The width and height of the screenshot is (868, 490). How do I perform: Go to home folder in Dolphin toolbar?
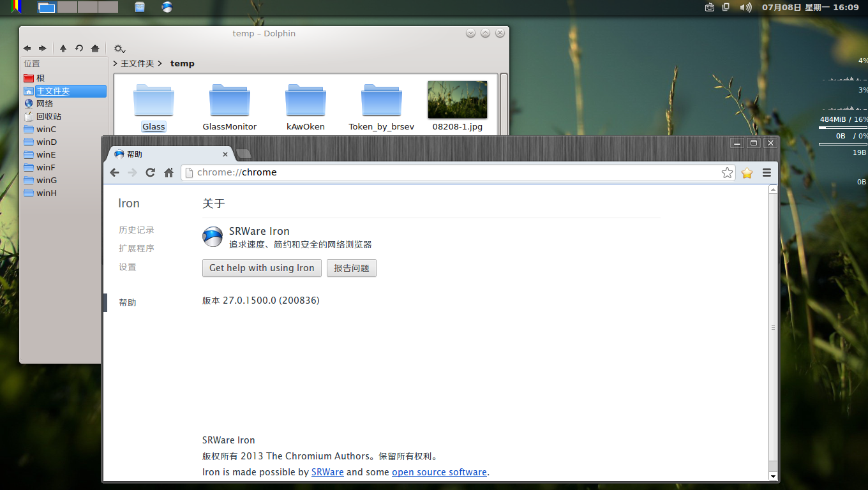[x=95, y=48]
